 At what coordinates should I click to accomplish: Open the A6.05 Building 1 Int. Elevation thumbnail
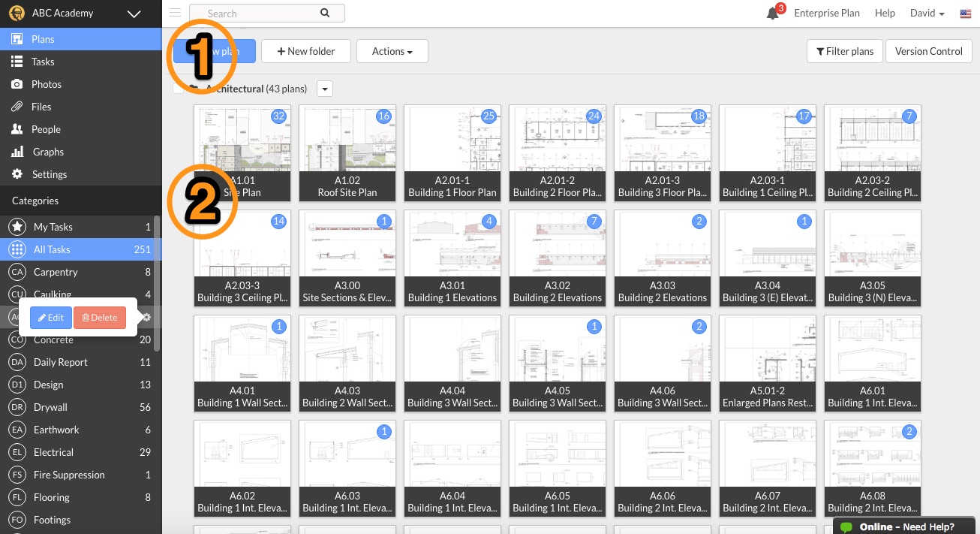pyautogui.click(x=558, y=469)
